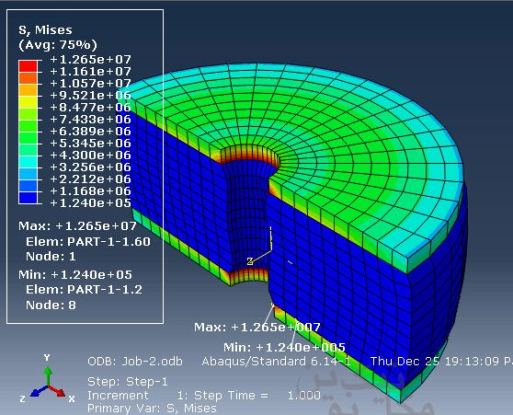Click 'Node: 1' in legend
Screen dimensions: 513x415
[51, 256]
